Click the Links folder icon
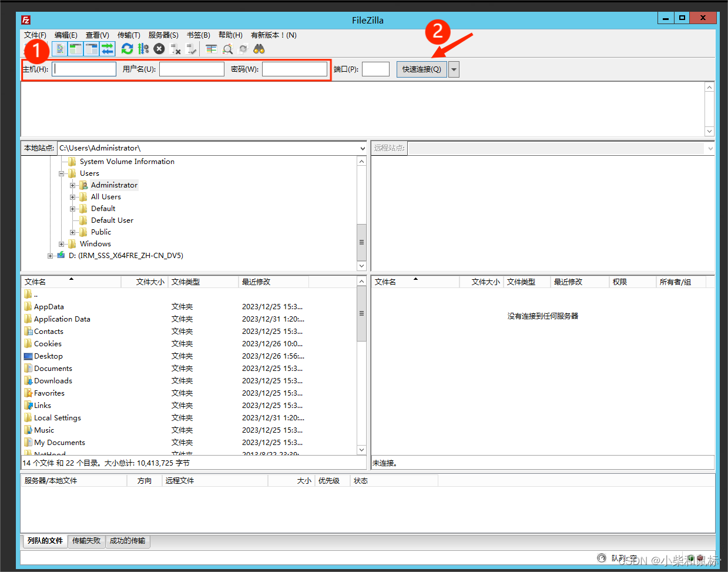728x572 pixels. coord(28,405)
